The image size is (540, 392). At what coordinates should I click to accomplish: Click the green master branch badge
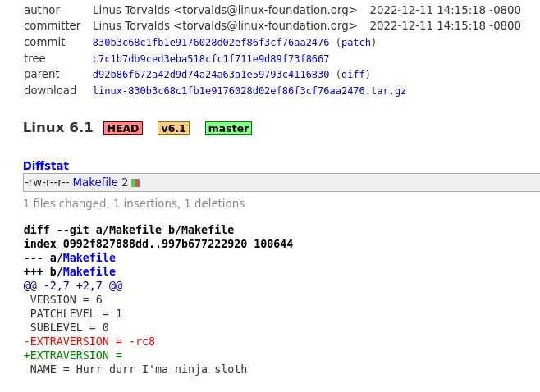(228, 129)
